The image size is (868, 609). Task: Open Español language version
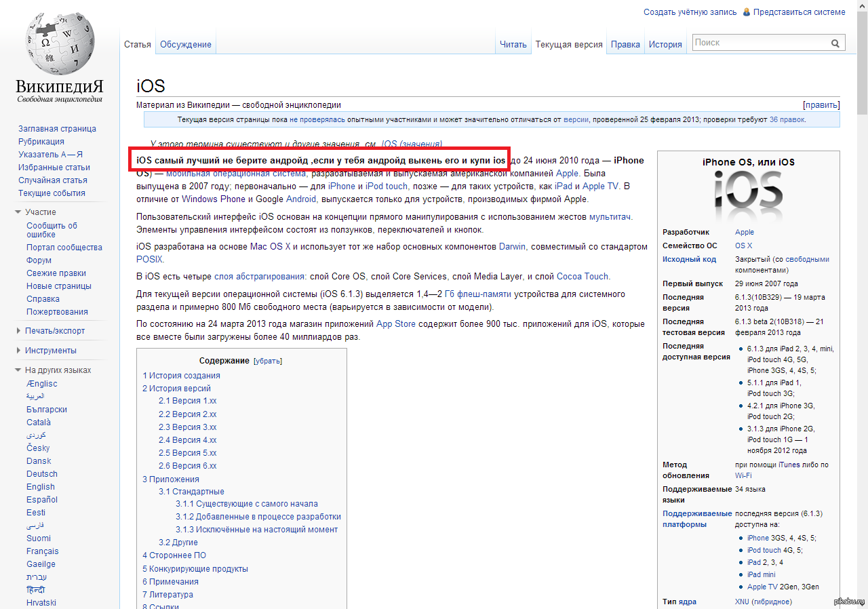(x=42, y=500)
